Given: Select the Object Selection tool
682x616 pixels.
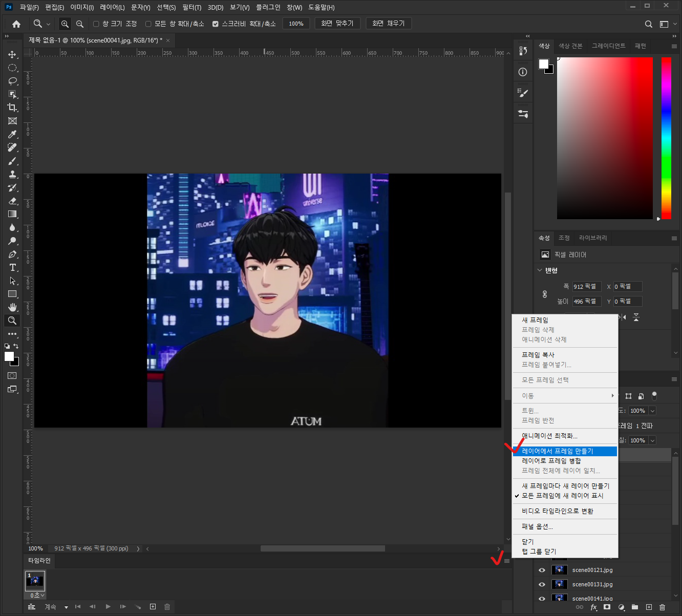Looking at the screenshot, I should click(12, 94).
